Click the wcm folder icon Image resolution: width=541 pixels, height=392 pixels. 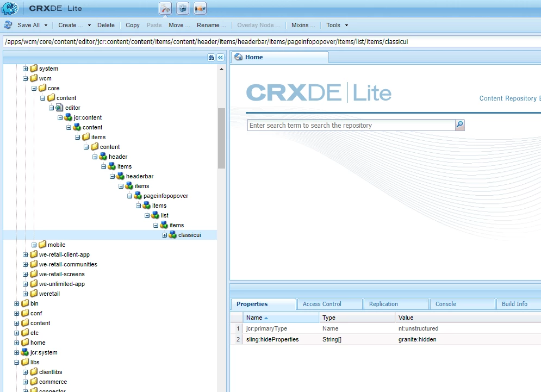[x=34, y=78]
